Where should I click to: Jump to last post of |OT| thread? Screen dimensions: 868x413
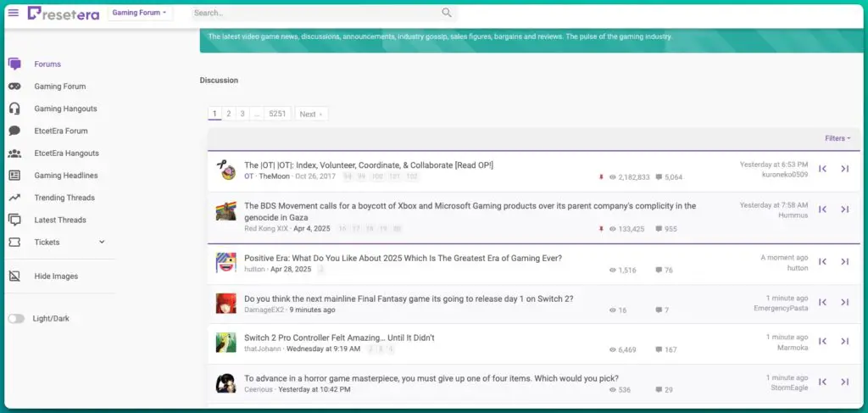click(x=845, y=169)
